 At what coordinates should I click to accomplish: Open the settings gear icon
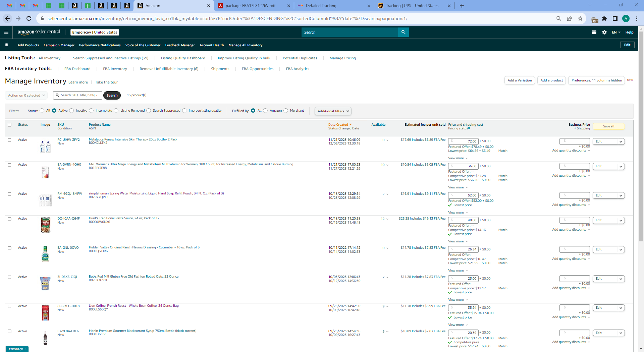pyautogui.click(x=604, y=32)
